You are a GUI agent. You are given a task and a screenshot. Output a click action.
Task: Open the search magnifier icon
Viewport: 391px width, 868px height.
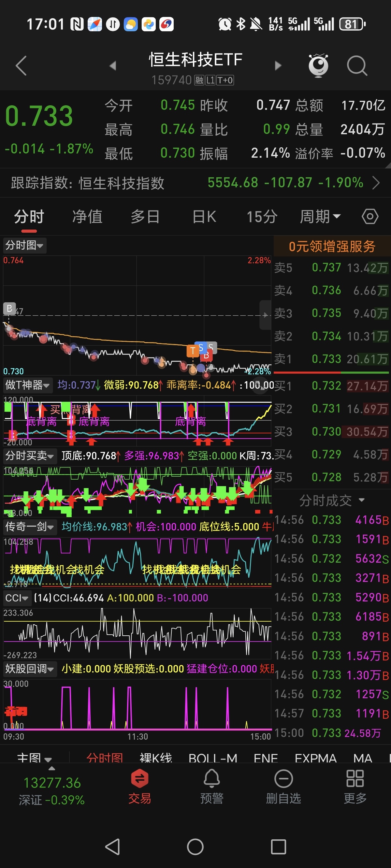coord(357,66)
